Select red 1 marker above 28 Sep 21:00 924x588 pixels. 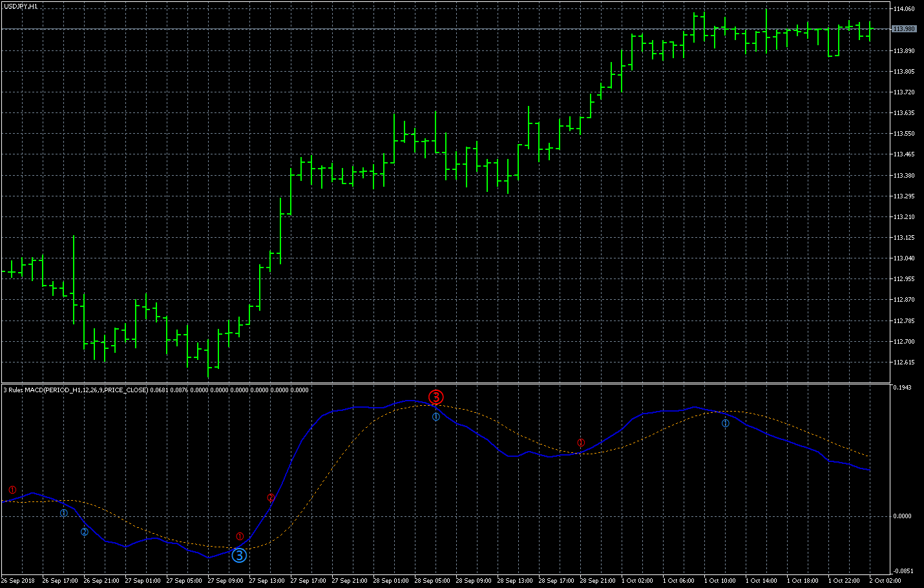pyautogui.click(x=581, y=443)
